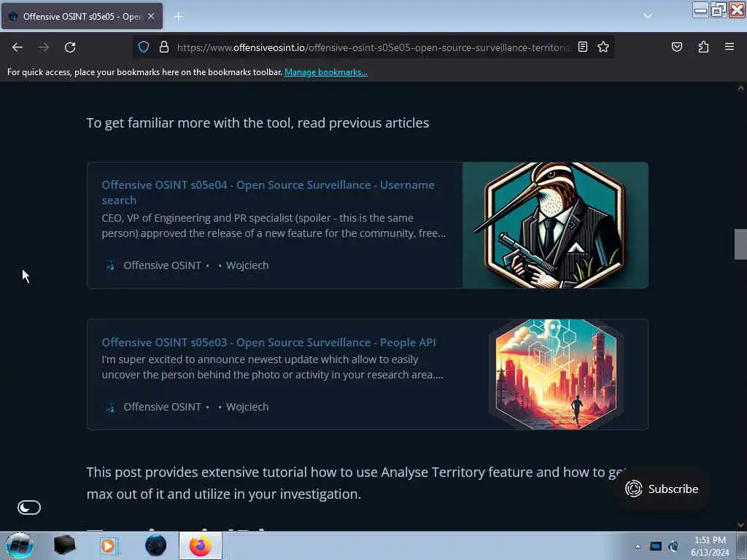Screen dimensions: 747x560
Task: Click the site security padlock icon
Action: coord(164,47)
